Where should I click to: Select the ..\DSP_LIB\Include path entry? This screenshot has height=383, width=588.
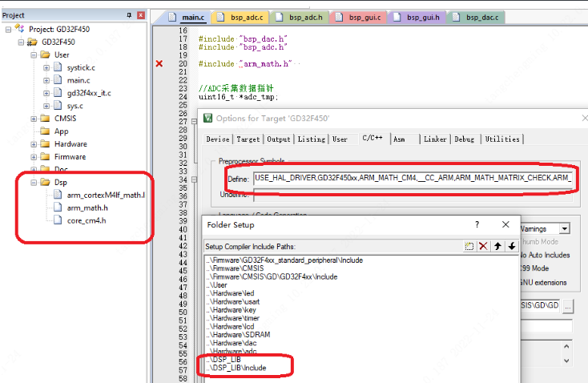click(236, 368)
